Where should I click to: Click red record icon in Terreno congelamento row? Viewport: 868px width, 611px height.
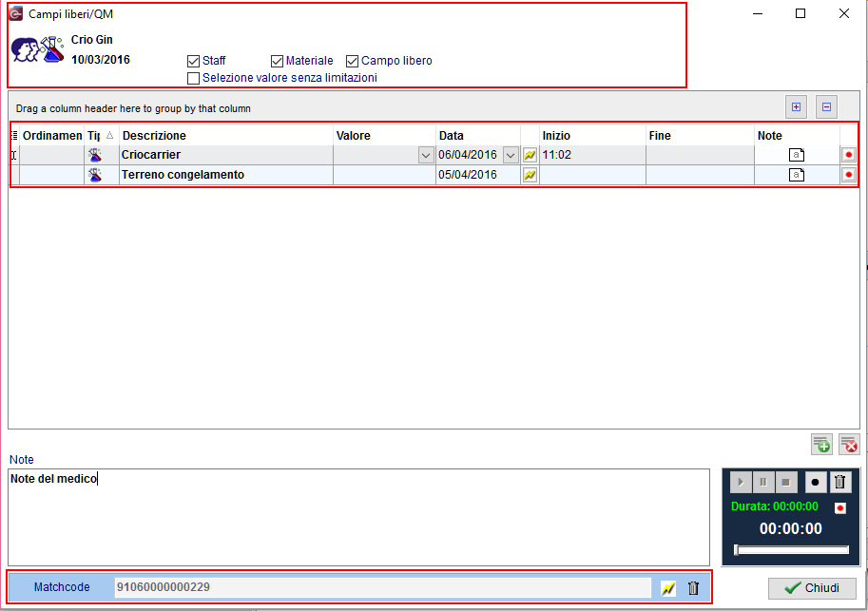pyautogui.click(x=849, y=175)
